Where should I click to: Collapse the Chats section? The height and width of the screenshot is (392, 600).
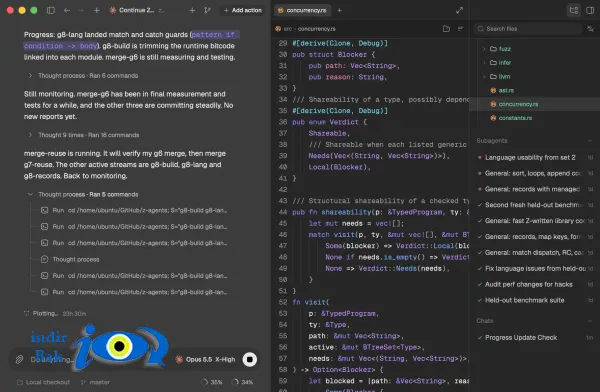[x=590, y=321]
